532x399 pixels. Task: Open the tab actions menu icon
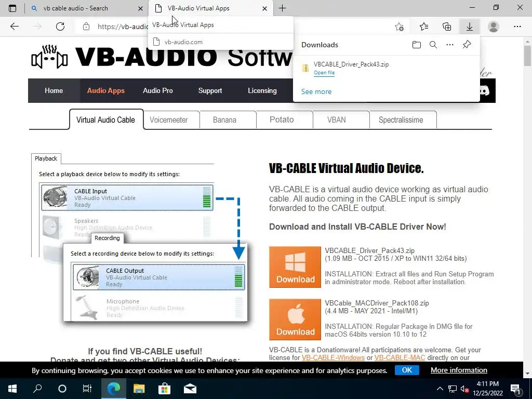coord(12,8)
